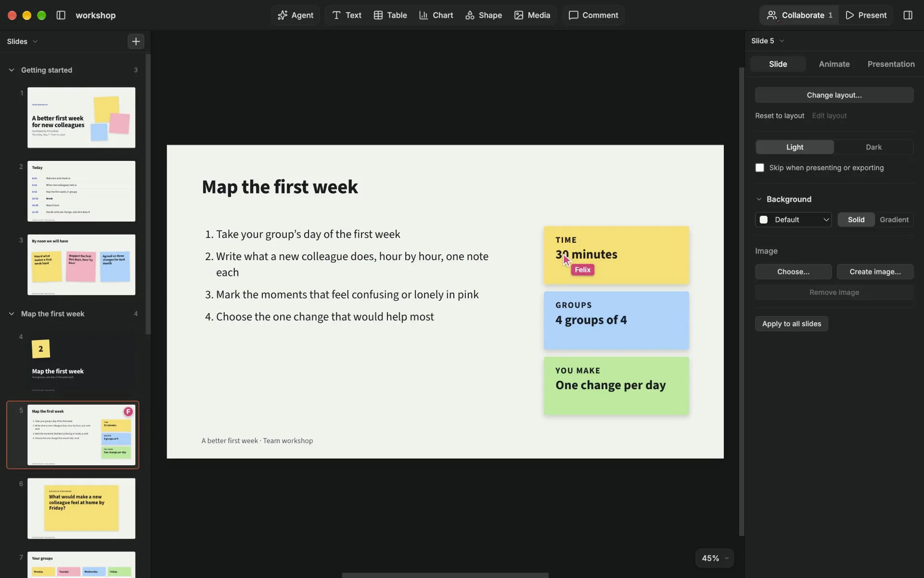Start presenting with Present button
Viewport: 924px width, 578px height.
click(x=866, y=15)
